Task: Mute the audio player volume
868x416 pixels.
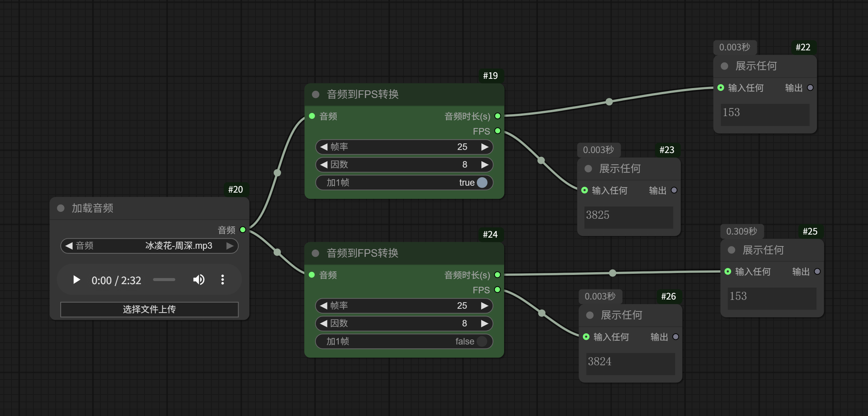Action: 199,280
